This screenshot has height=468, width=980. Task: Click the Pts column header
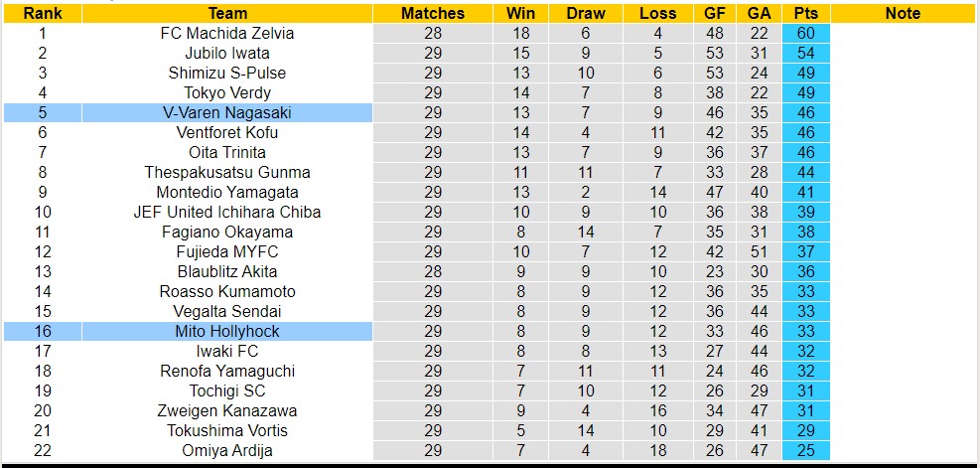(806, 13)
